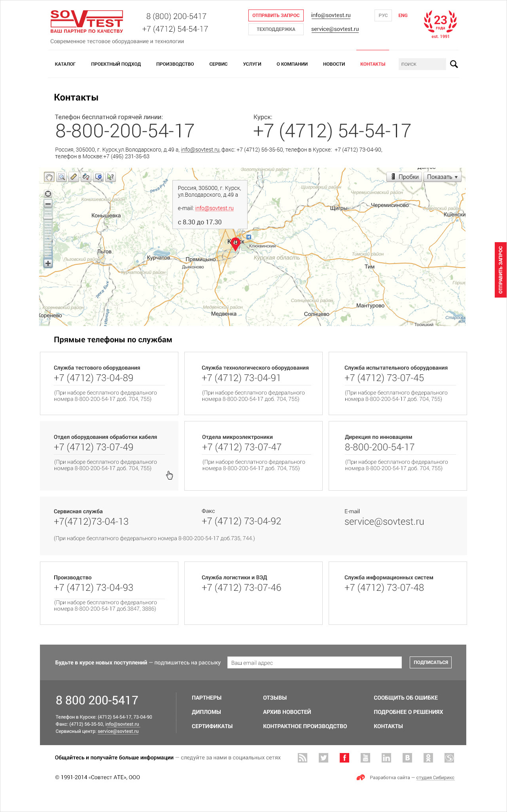Open the YouTube social icon

point(365,757)
